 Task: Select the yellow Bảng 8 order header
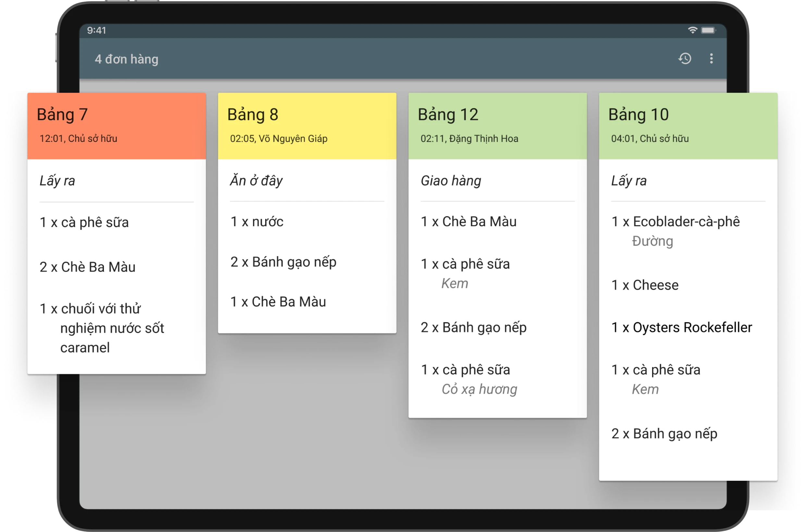pos(307,126)
